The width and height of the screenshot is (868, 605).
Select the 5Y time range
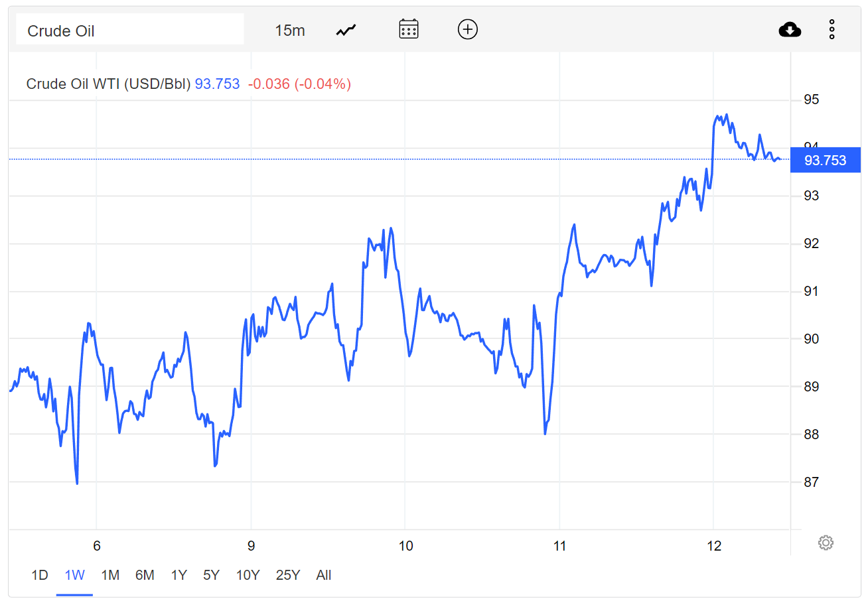[211, 575]
